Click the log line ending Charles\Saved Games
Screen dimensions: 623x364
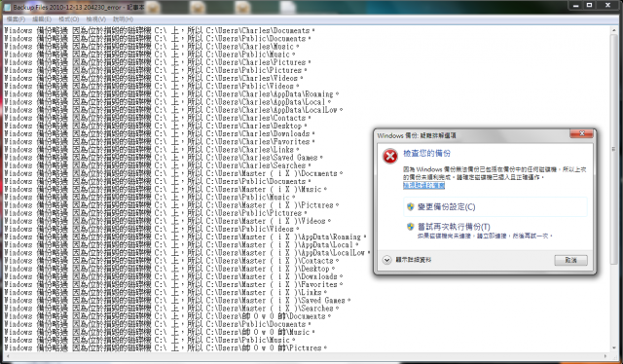pyautogui.click(x=164, y=158)
